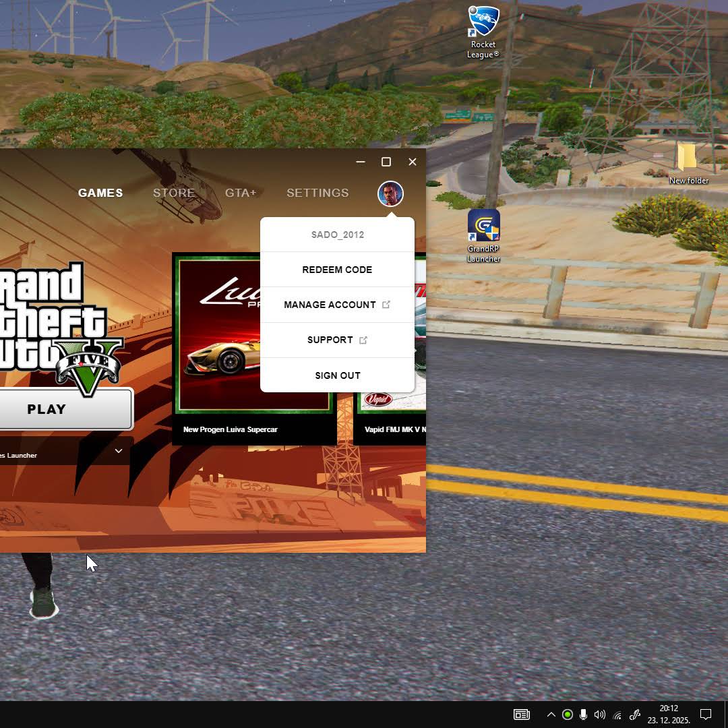Viewport: 728px width, 728px height.
Task: Click the microphone icon in system tray
Action: pos(583,715)
